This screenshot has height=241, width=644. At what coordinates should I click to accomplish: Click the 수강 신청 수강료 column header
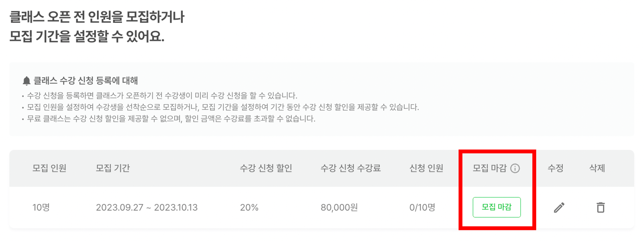350,168
